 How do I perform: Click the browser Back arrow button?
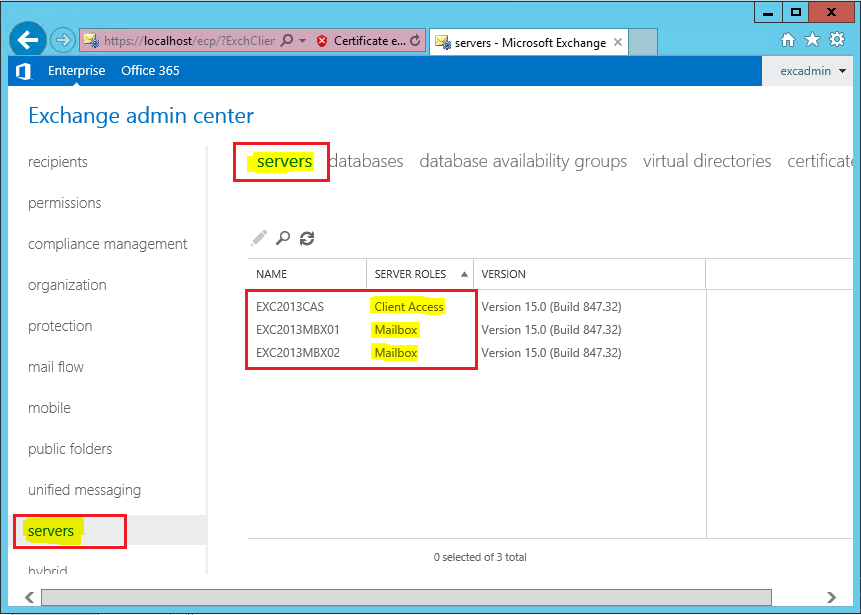(27, 40)
